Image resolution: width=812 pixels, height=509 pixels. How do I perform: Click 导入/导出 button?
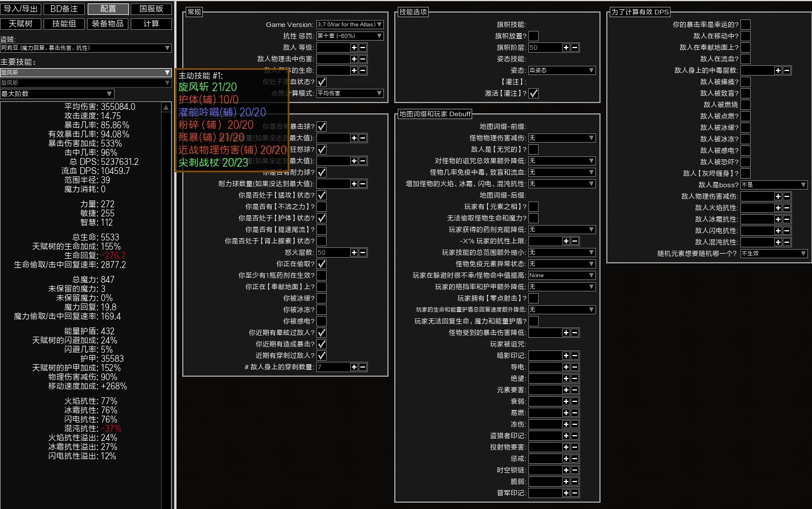pos(21,9)
